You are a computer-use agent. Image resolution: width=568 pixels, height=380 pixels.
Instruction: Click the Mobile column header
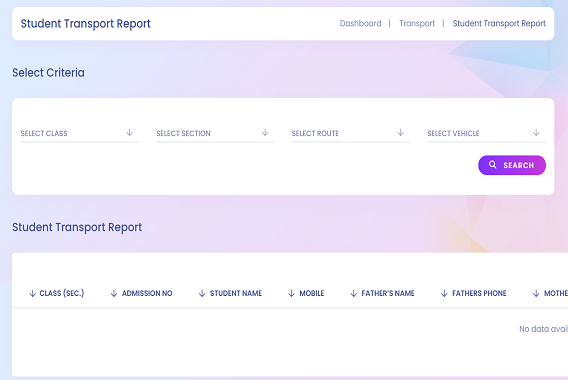[312, 293]
